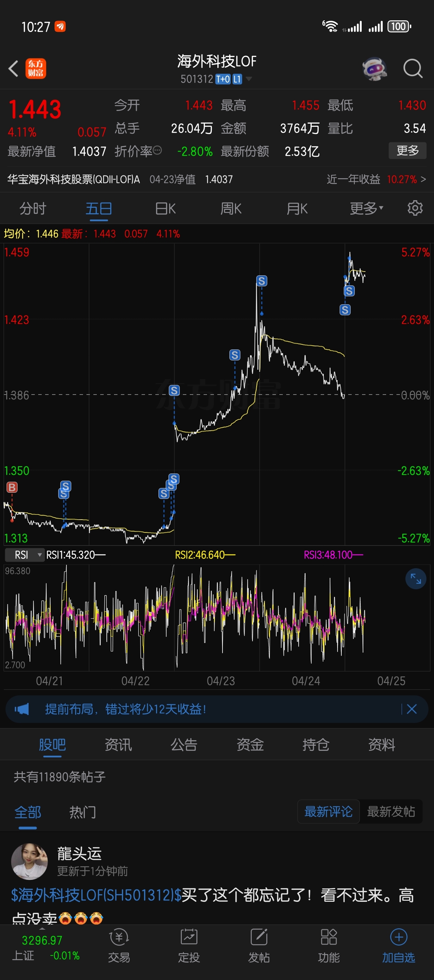Tap the T+0 badge
Image resolution: width=434 pixels, height=980 pixels.
click(223, 79)
